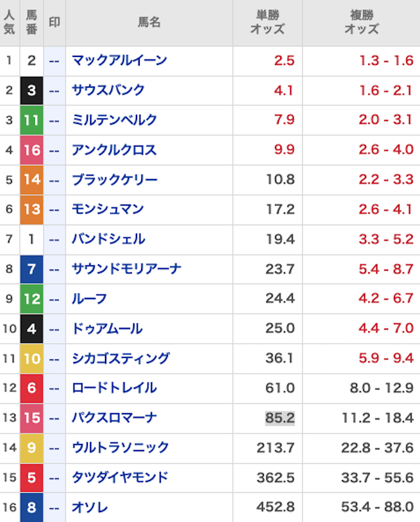Open mark selector for マックアルイーン

[x=54, y=61]
